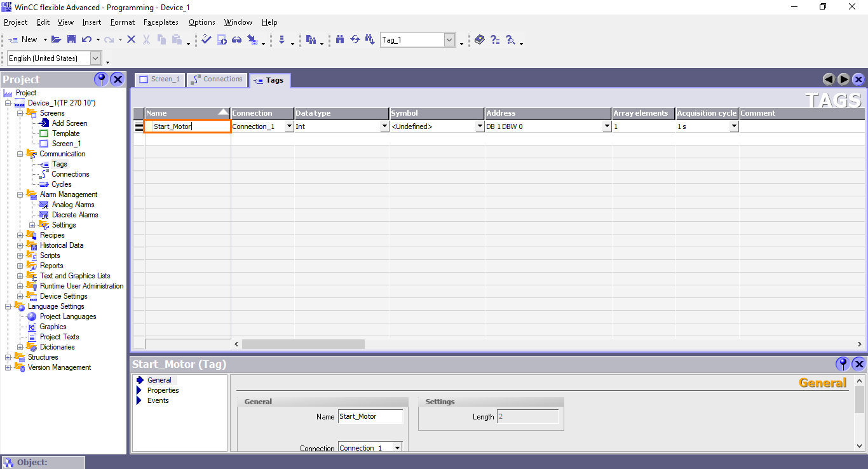The image size is (868, 469).
Task: Click the download arrow toolbar icon
Action: click(x=281, y=39)
